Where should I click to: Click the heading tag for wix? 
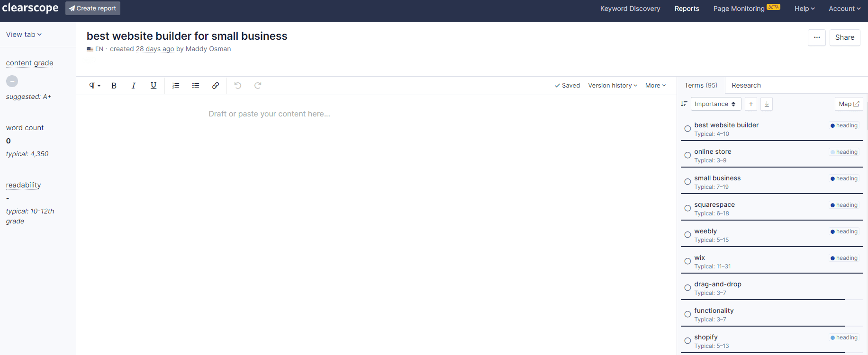point(844,258)
